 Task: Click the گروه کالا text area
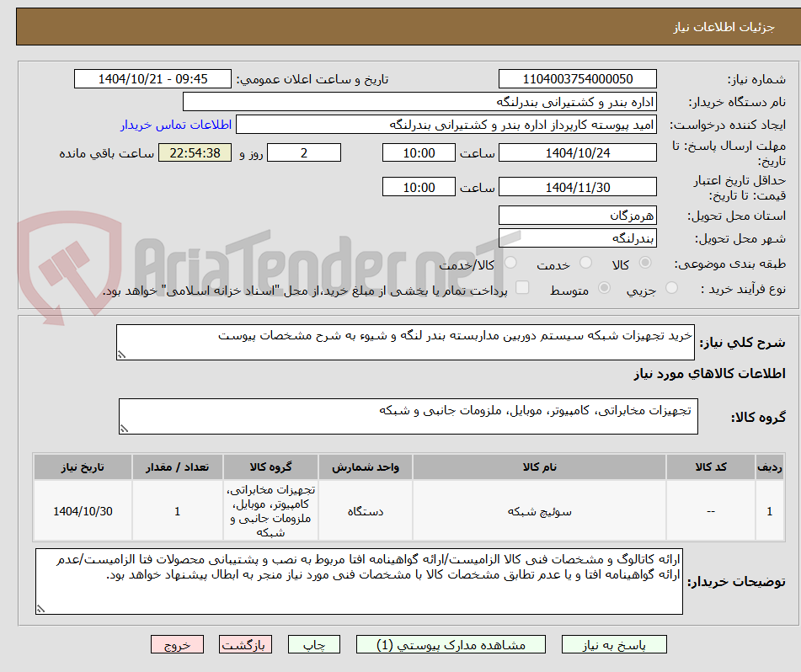(409, 417)
